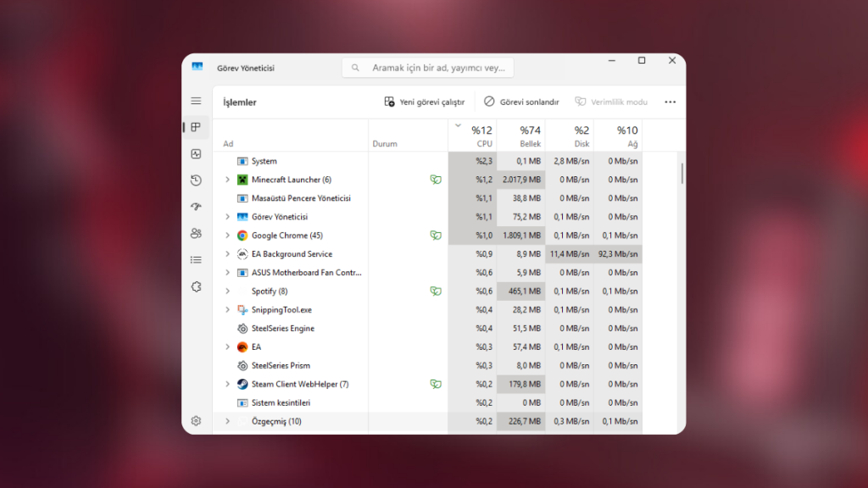
Task: Open the App history sidebar icon
Action: coord(196,180)
